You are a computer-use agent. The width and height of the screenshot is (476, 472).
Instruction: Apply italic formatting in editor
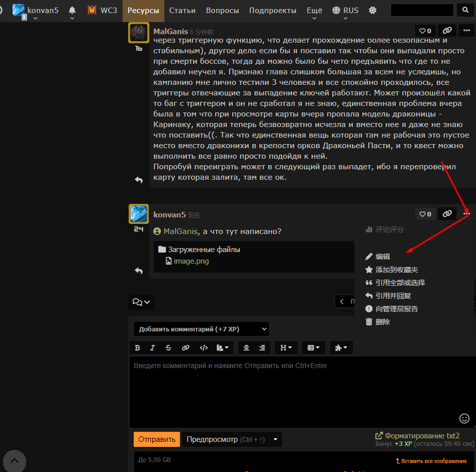tap(152, 347)
